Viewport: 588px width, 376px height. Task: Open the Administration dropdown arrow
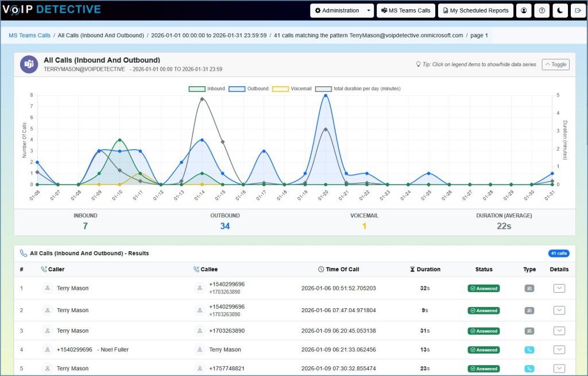pyautogui.click(x=369, y=10)
